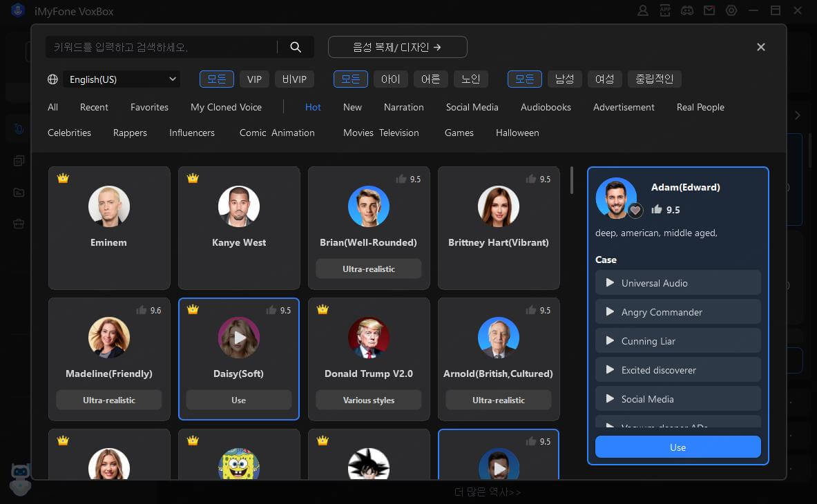Viewport: 817px width, 504px height.
Task: Select the Arnold(British,Cultured) avatar
Action: 498,338
